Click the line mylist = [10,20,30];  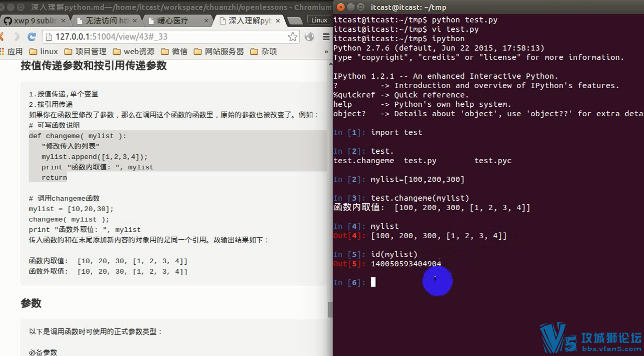pos(71,209)
